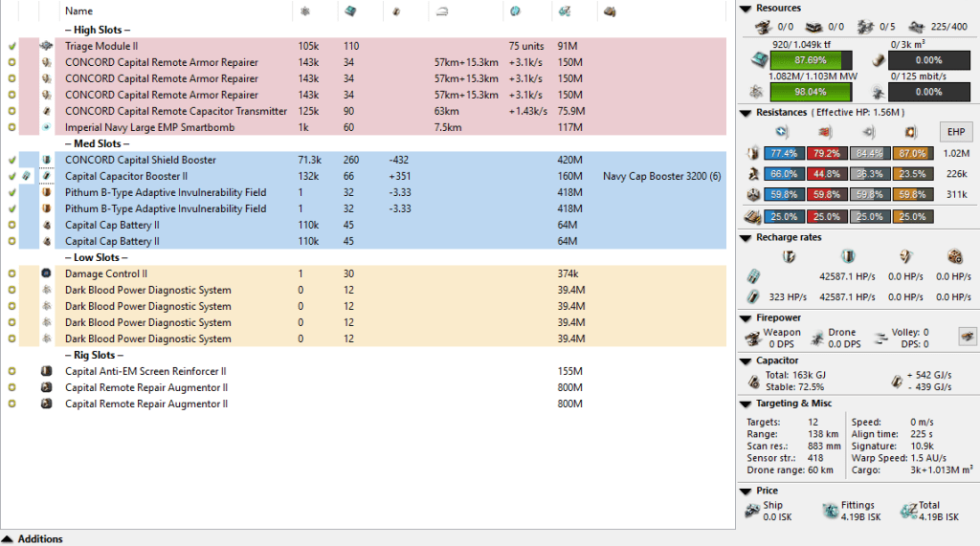The width and height of the screenshot is (980, 546).
Task: Click the calibration icon showing 225/400
Action: [916, 27]
